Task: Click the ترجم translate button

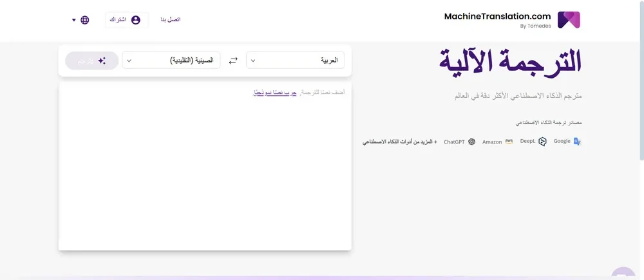Action: tap(91, 61)
